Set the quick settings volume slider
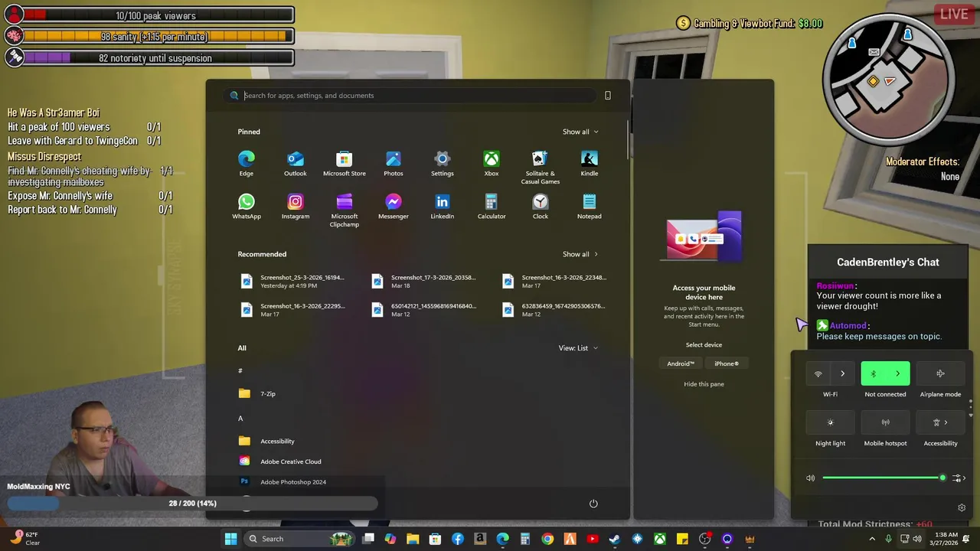 (x=884, y=478)
